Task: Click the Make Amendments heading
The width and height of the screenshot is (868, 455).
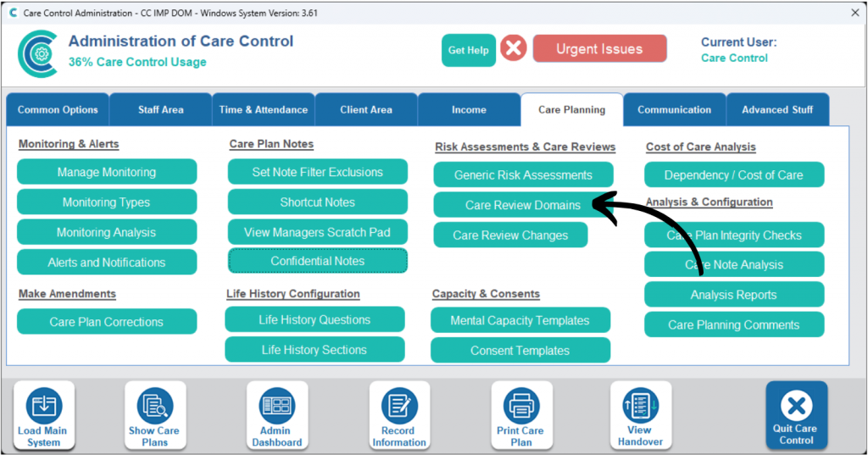Action: click(67, 293)
